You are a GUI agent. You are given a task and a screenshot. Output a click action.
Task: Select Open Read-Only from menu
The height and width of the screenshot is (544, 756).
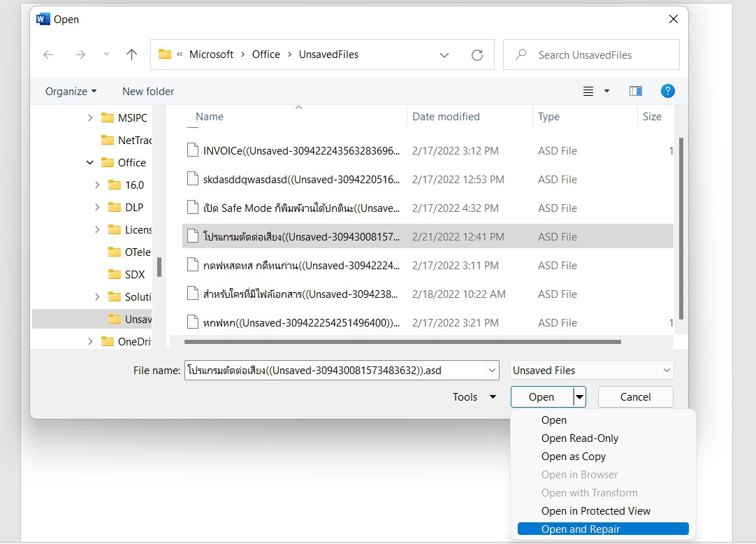click(579, 438)
